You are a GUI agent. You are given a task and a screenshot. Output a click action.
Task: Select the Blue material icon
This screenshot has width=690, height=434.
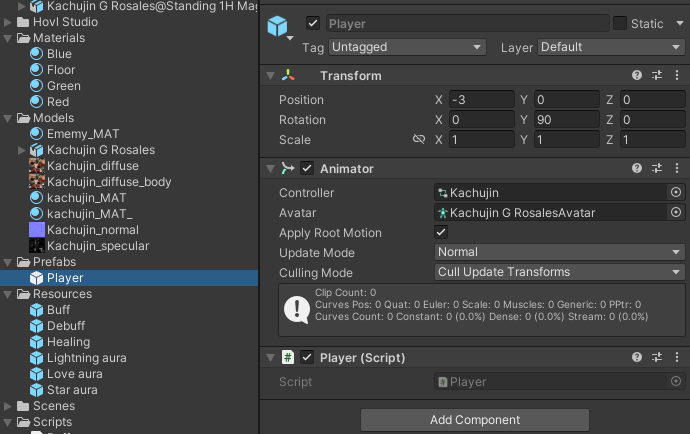coord(37,54)
